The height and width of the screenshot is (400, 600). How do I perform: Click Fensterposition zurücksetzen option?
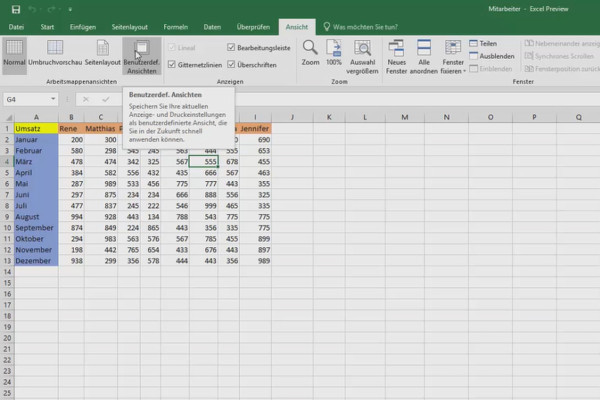[x=562, y=69]
